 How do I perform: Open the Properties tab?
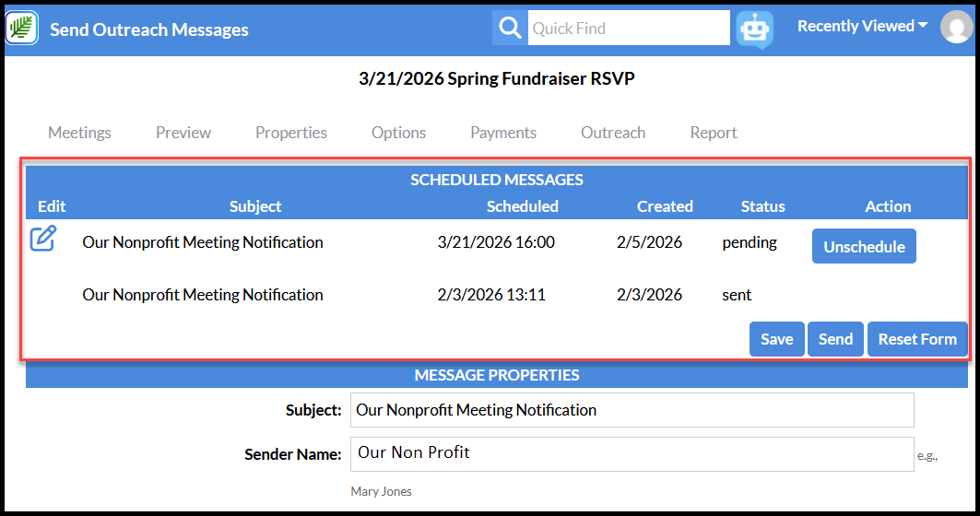[x=290, y=133]
